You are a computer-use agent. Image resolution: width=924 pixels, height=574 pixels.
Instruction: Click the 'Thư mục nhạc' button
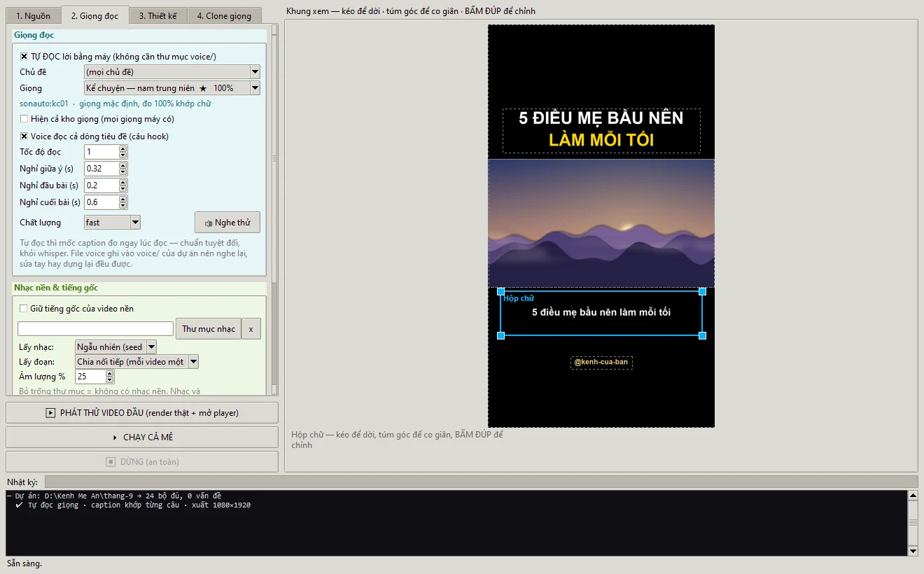click(208, 329)
